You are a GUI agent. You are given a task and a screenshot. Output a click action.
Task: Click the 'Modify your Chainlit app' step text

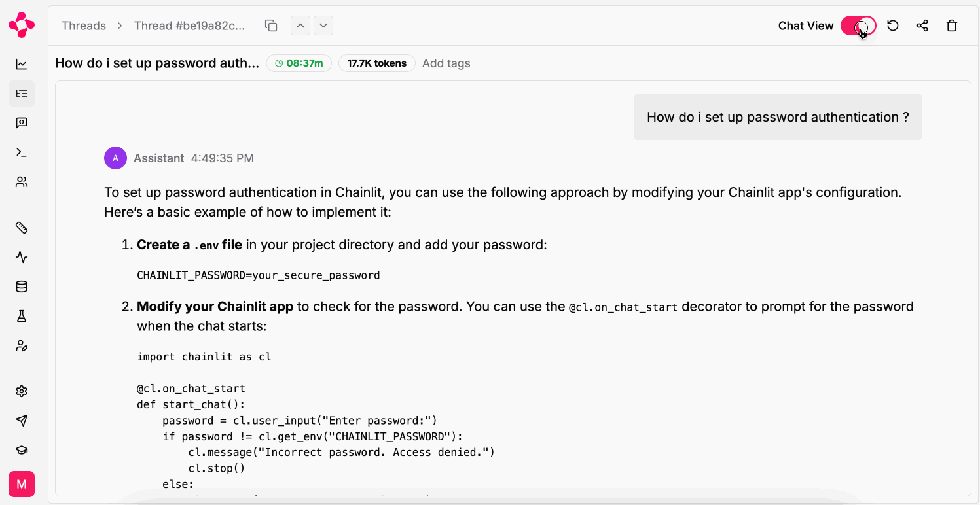[x=215, y=307]
